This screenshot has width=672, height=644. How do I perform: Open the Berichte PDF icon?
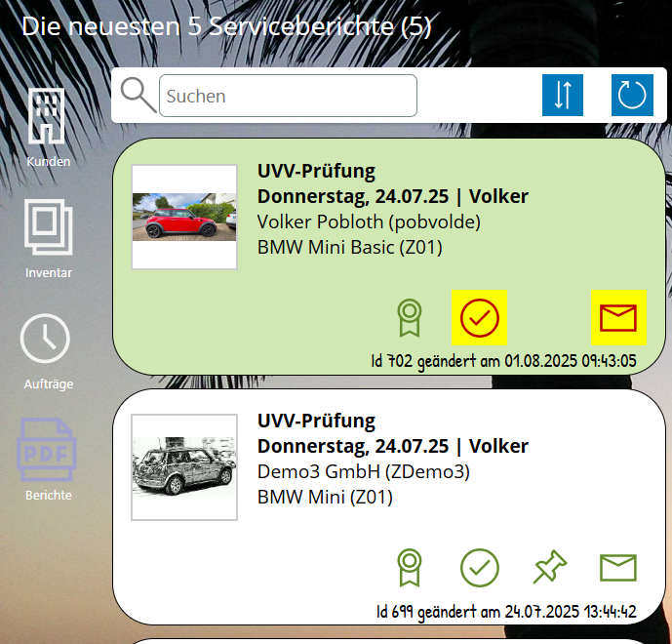[x=47, y=450]
